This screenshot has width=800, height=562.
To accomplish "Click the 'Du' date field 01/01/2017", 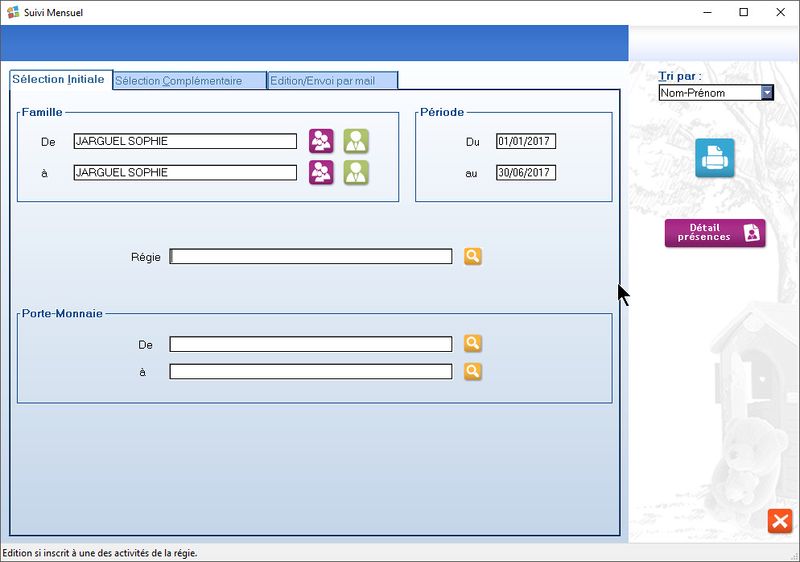I will [525, 141].
